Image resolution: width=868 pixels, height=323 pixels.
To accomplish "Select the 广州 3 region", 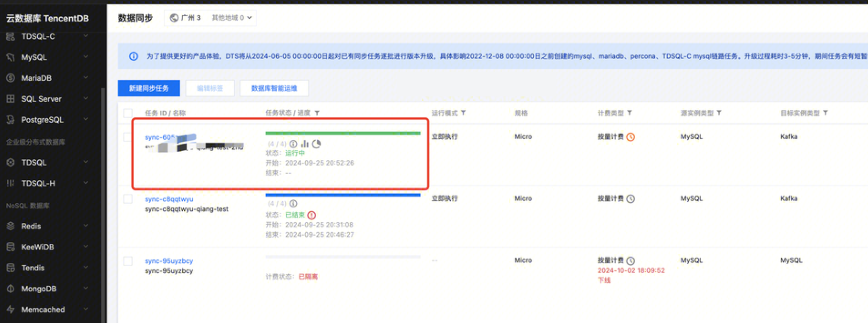I will click(186, 18).
